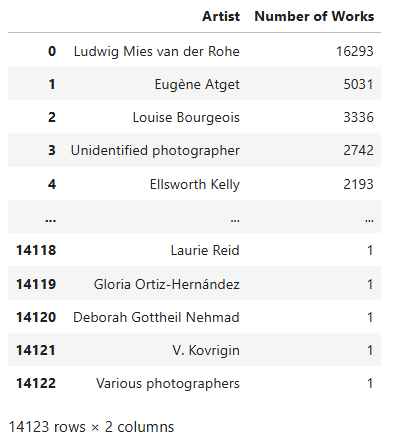Click the 2742 works count
The height and width of the screenshot is (441, 393).
coord(358,150)
